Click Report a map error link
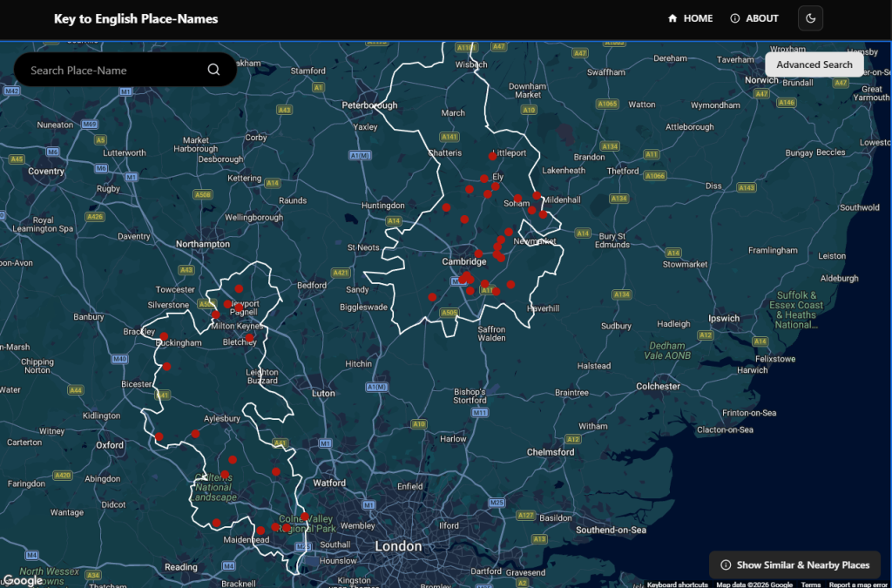Screen dimensions: 892x588 pos(858,585)
